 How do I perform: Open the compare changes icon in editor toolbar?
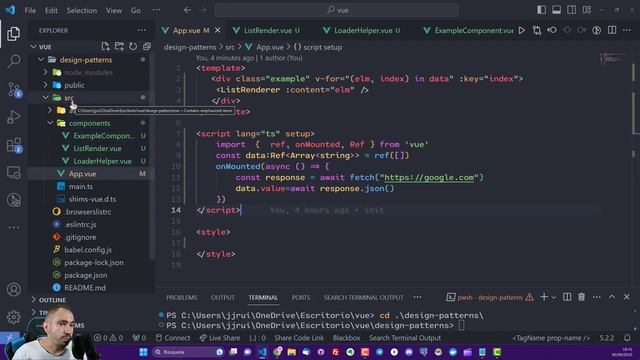[537, 30]
